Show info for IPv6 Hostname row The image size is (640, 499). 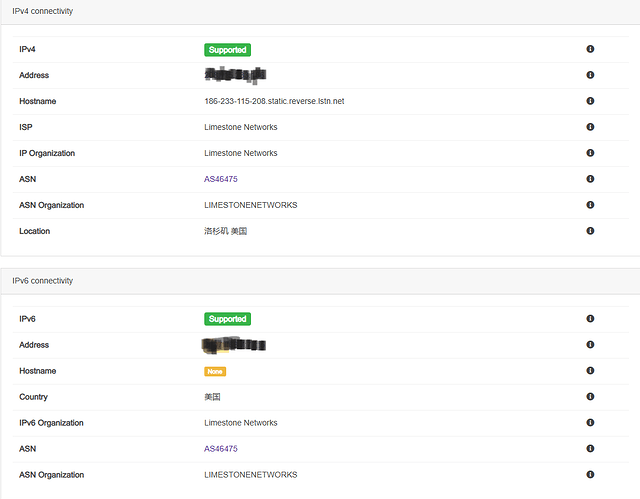[x=590, y=371]
